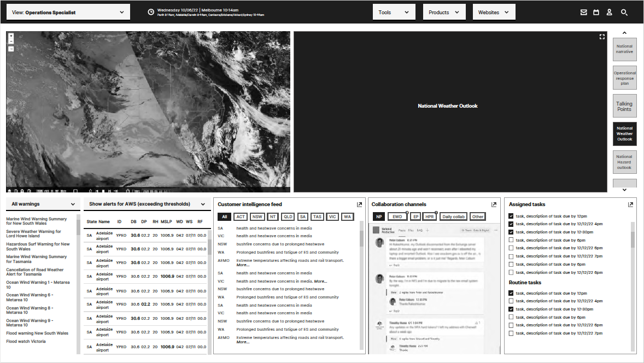This screenshot has height=363, width=644.
Task: Open Cancellation of Road Weather Alert for Tasmania
Action: pyautogui.click(x=35, y=272)
